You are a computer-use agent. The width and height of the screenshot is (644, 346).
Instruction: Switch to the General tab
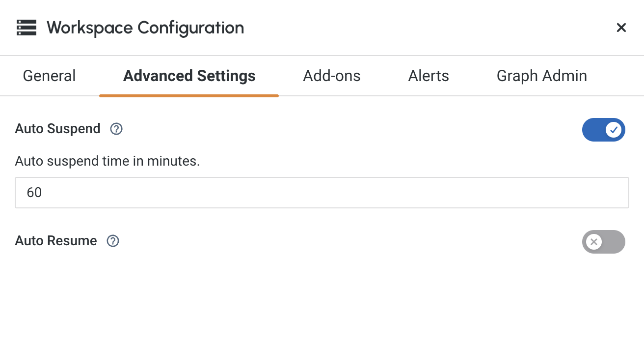pyautogui.click(x=49, y=76)
